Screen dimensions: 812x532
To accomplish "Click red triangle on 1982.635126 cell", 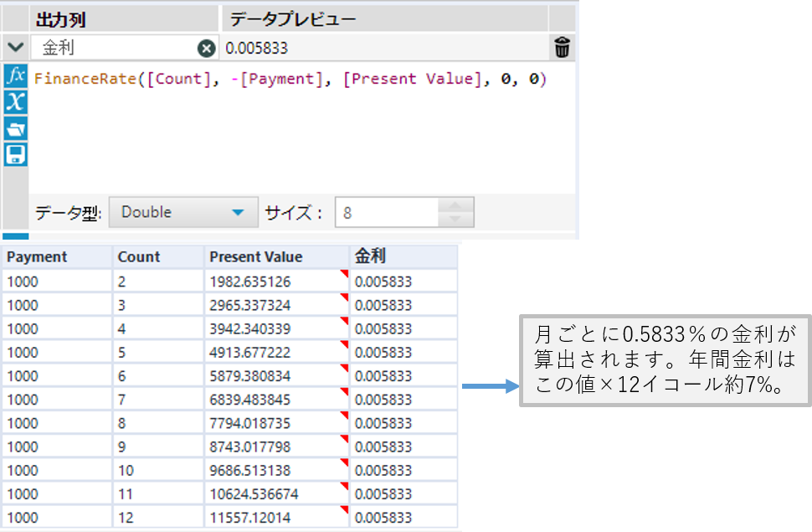I will pyautogui.click(x=344, y=274).
